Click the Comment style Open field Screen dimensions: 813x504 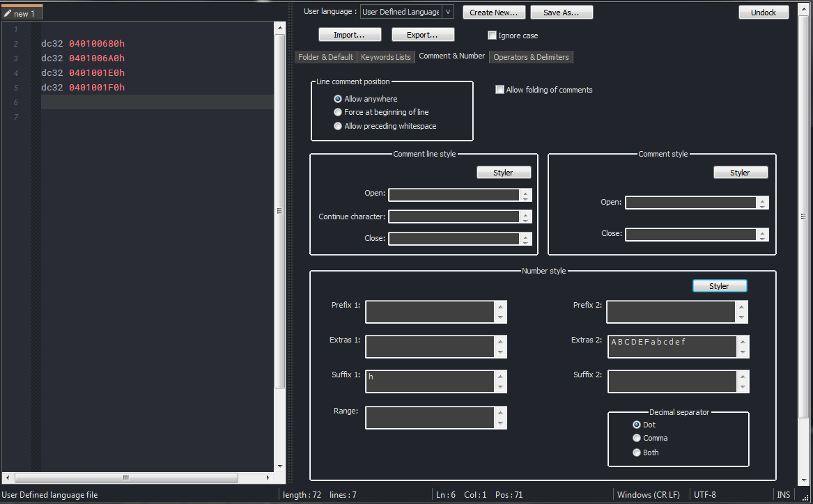pyautogui.click(x=690, y=203)
